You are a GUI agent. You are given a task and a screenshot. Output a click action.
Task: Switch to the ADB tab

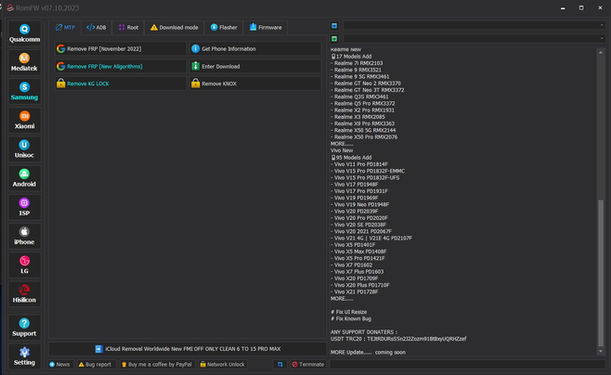[x=96, y=27]
